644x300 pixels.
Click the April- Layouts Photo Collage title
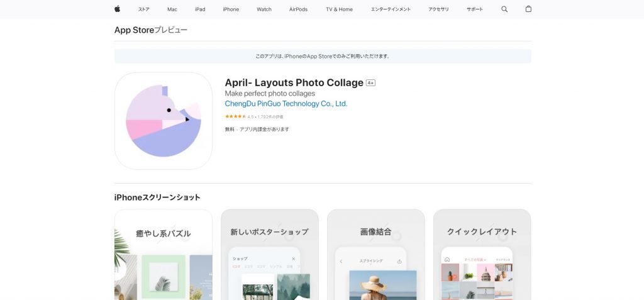pos(294,82)
